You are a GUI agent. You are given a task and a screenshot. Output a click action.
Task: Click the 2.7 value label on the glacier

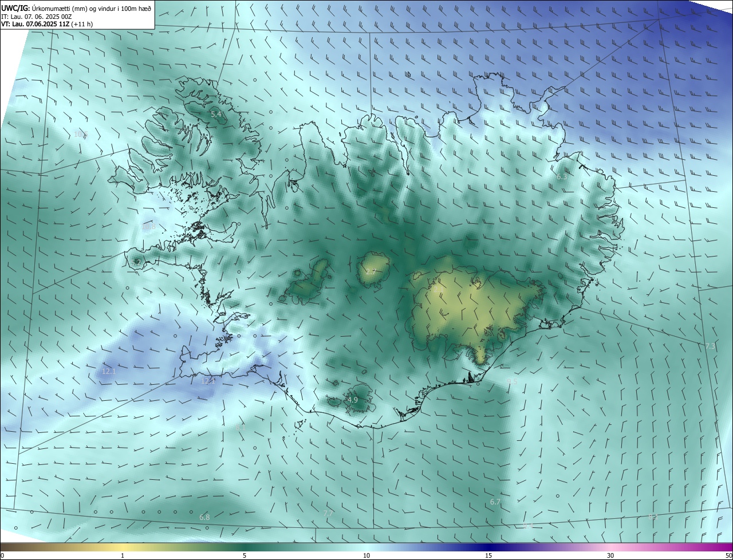(x=371, y=272)
